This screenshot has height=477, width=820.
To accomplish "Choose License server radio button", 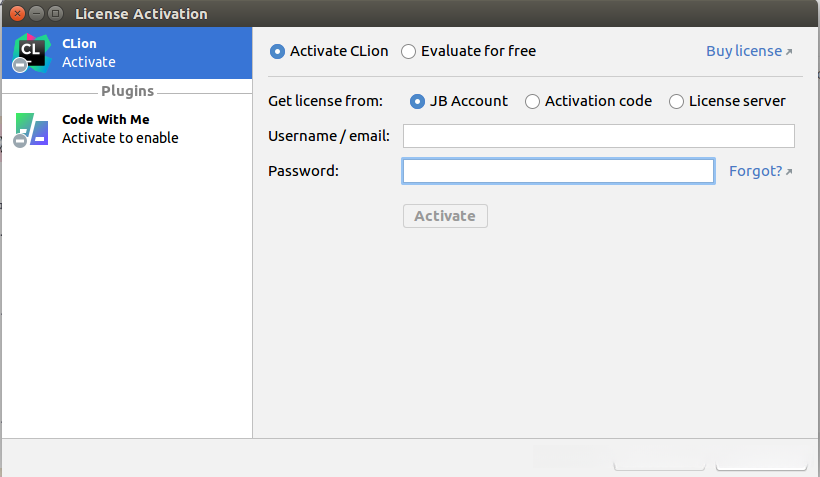I will 677,101.
